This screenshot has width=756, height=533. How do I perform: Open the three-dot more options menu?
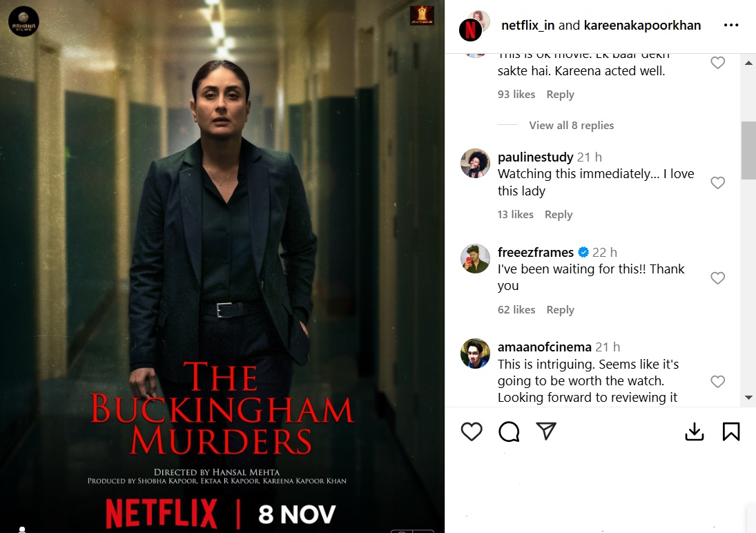731,25
